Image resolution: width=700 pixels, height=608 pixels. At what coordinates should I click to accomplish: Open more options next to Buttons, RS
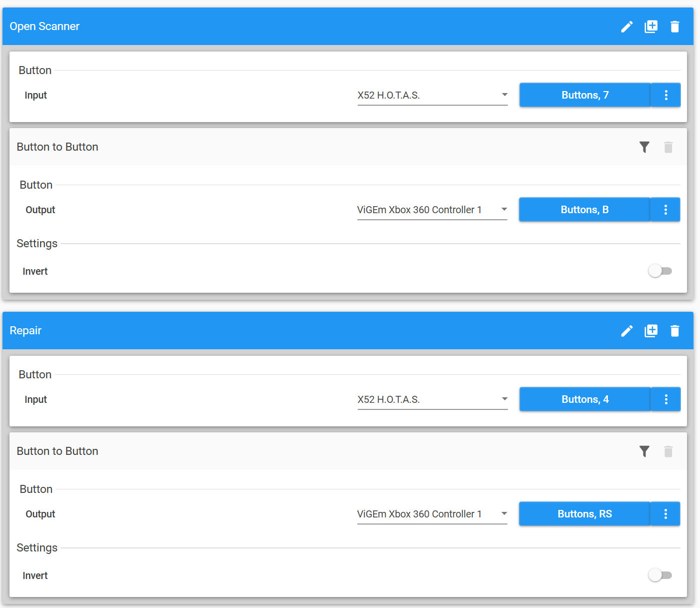click(x=665, y=514)
